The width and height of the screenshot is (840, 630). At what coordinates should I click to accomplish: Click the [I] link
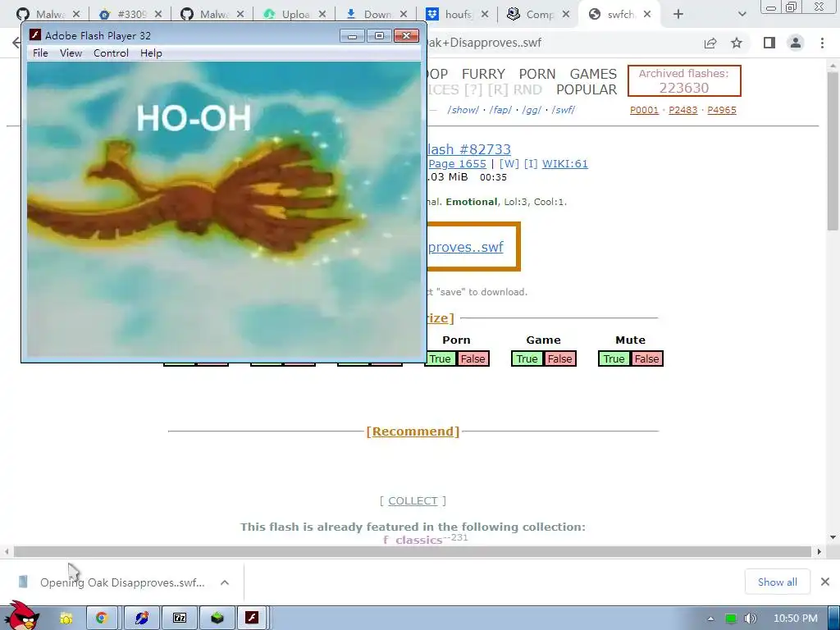coord(531,163)
